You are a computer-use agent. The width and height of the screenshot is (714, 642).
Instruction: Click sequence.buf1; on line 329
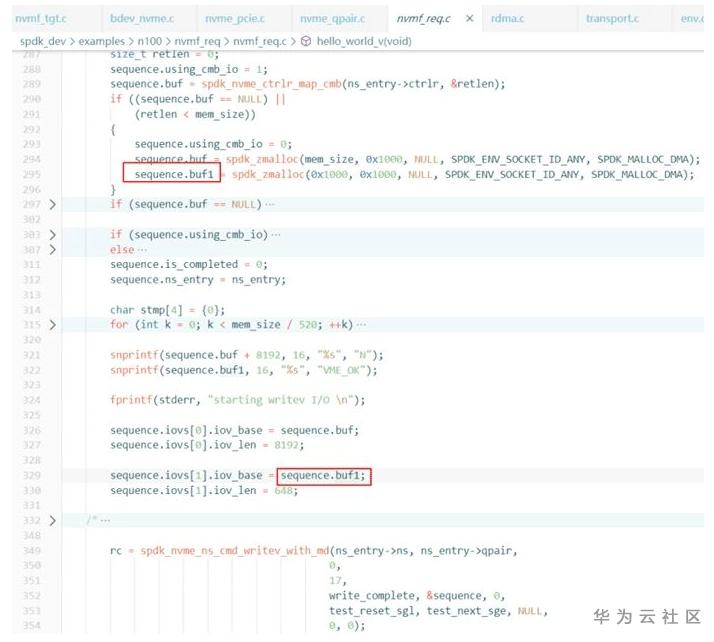[323, 476]
